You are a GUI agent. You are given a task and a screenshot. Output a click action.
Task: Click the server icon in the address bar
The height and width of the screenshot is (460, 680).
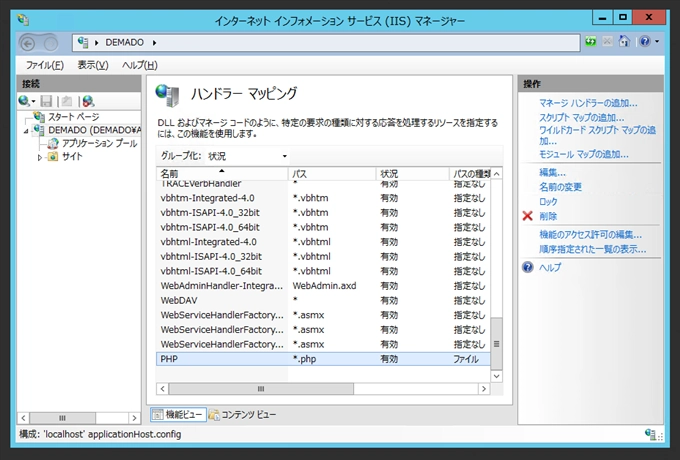click(x=83, y=42)
